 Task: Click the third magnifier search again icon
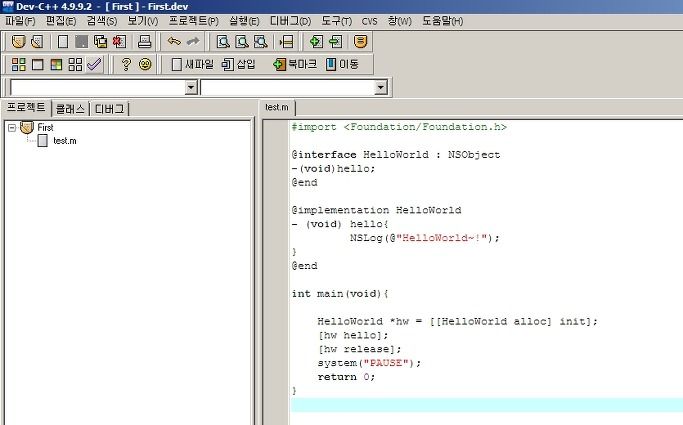(x=260, y=41)
